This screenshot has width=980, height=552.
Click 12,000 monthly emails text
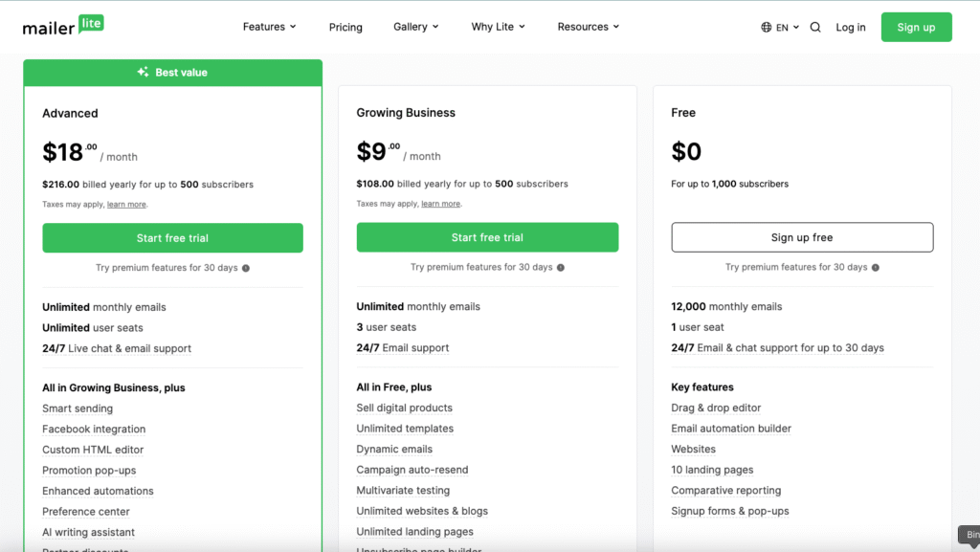tap(726, 306)
